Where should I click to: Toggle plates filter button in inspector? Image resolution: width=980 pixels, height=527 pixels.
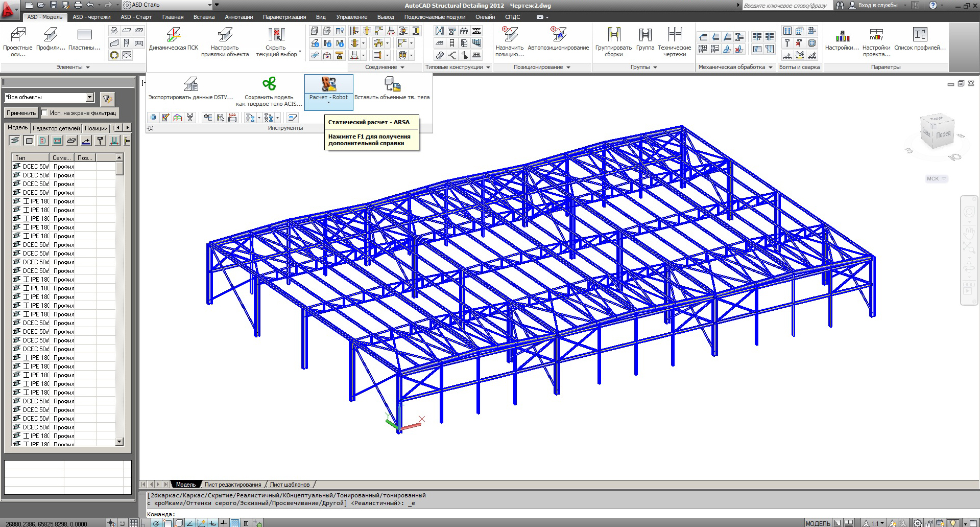click(29, 141)
